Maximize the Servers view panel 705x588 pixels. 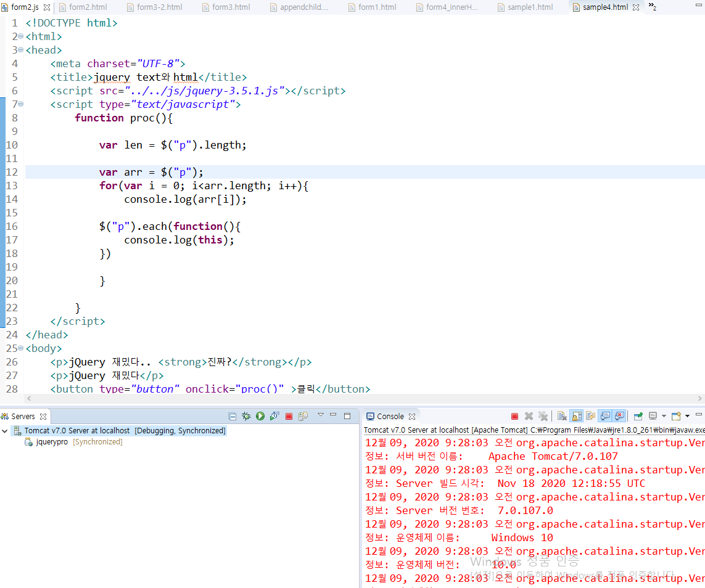click(347, 416)
